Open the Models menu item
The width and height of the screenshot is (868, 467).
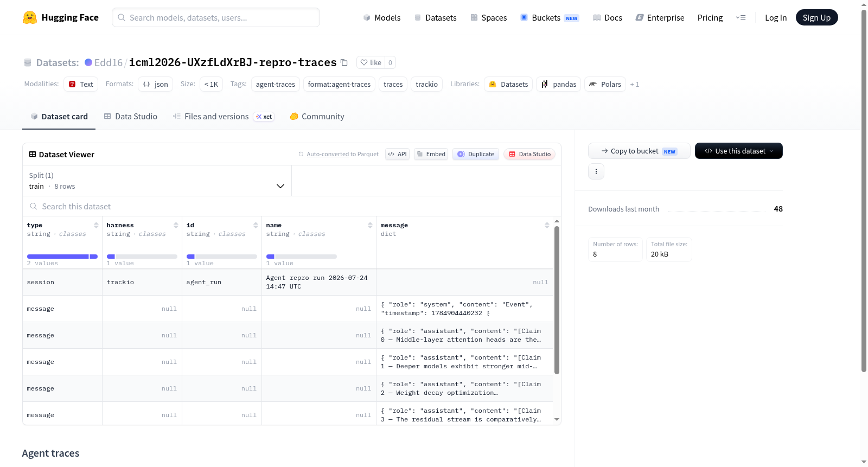click(382, 17)
